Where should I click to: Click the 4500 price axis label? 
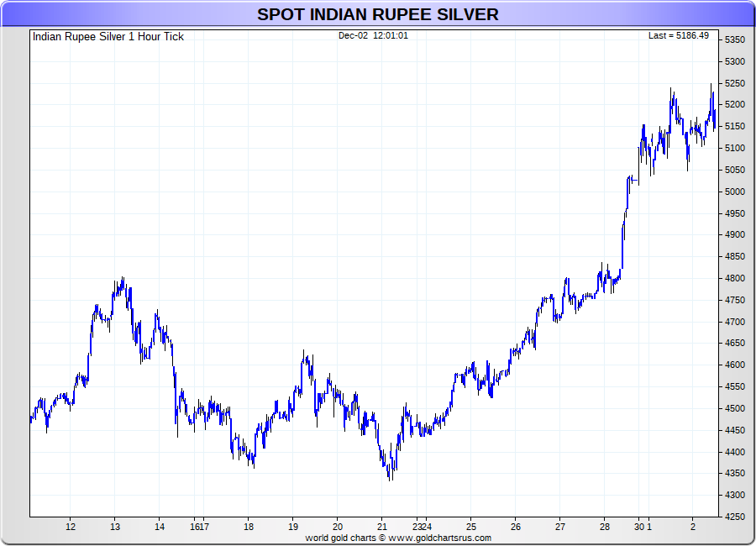pos(735,408)
